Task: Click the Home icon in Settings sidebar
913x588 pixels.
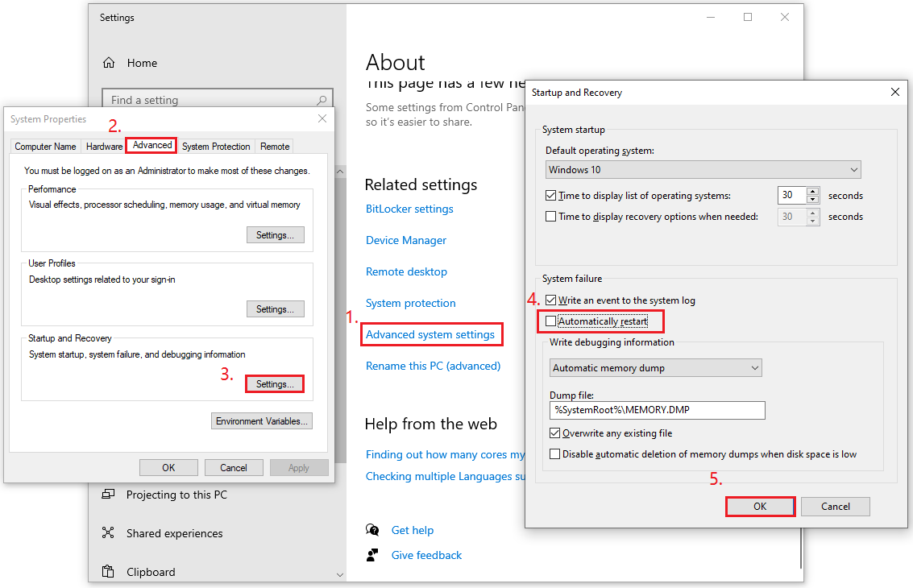Action: click(x=109, y=62)
